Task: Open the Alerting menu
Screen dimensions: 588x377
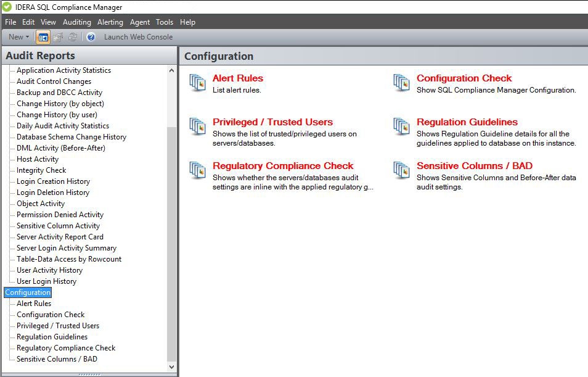Action: (x=110, y=22)
